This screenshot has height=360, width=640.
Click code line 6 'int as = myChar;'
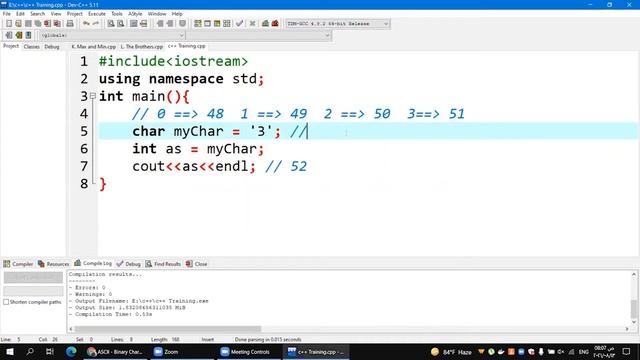pyautogui.click(x=198, y=149)
